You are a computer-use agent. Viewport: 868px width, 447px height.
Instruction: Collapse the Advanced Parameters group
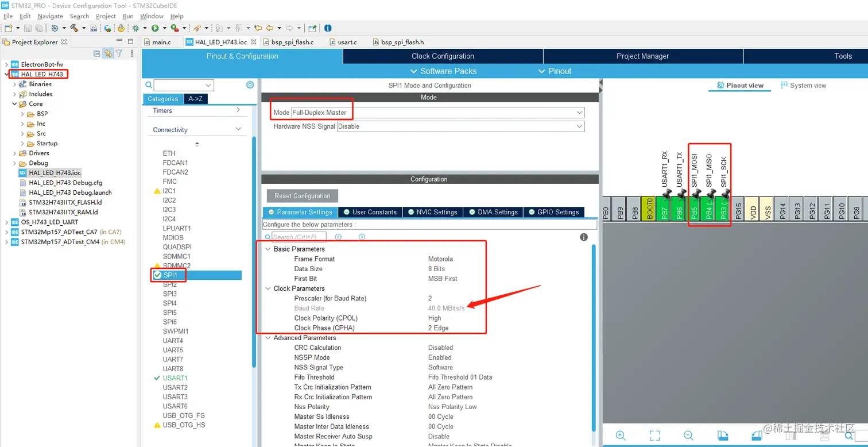[x=268, y=338]
